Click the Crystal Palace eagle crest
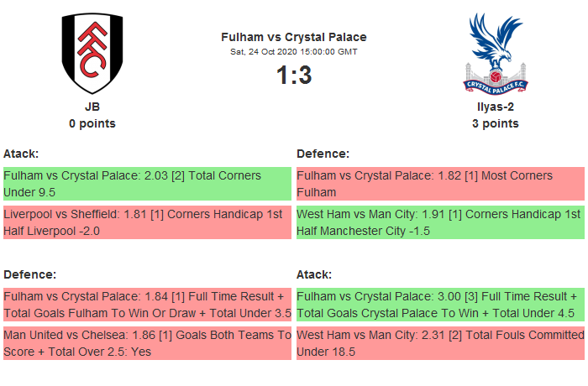The height and width of the screenshot is (386, 588). 495,53
